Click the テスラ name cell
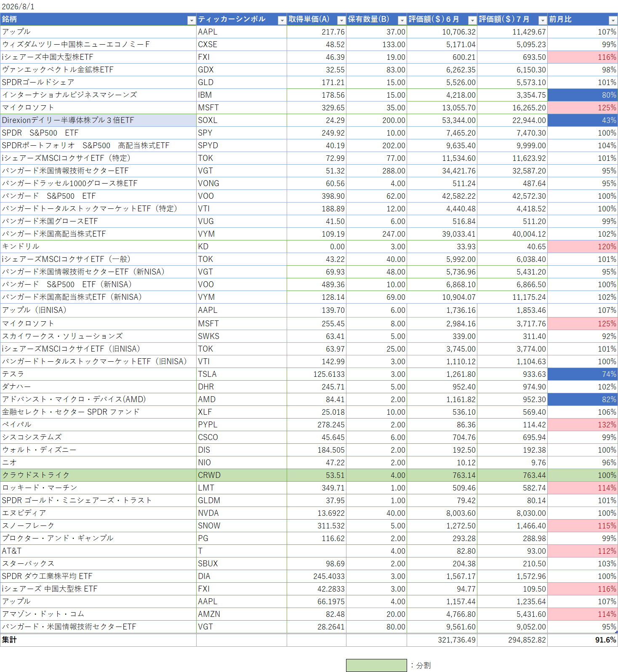Image resolution: width=618 pixels, height=672 pixels. 99,374
